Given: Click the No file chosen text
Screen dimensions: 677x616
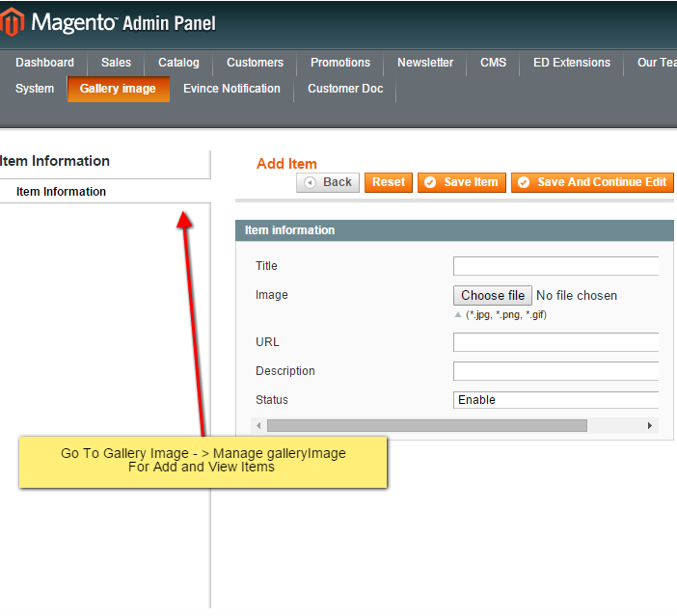Looking at the screenshot, I should coord(577,296).
